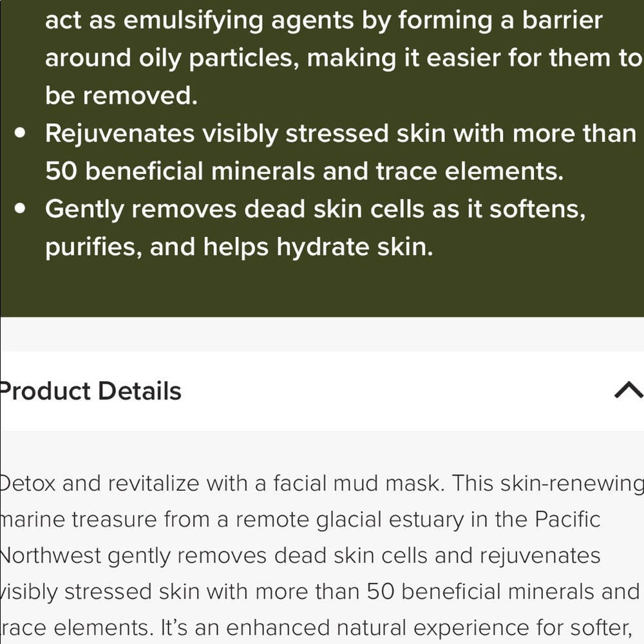Select the "Gently removes dead skin cells" line
This screenshot has height=644, width=644.
click(315, 209)
